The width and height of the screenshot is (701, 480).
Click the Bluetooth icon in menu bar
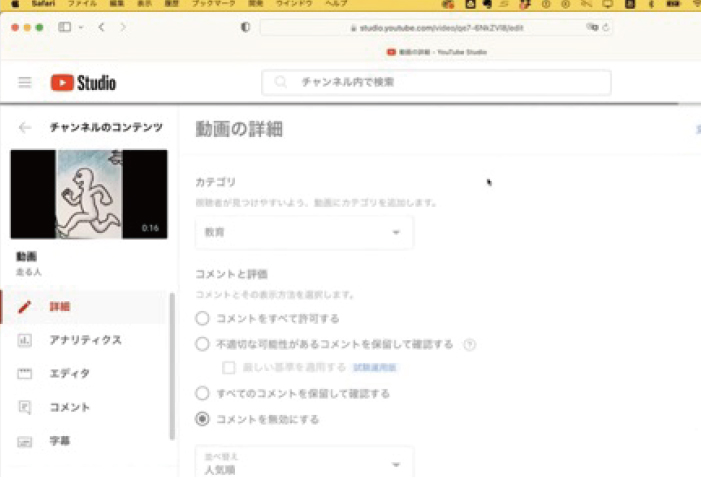pos(651,4)
